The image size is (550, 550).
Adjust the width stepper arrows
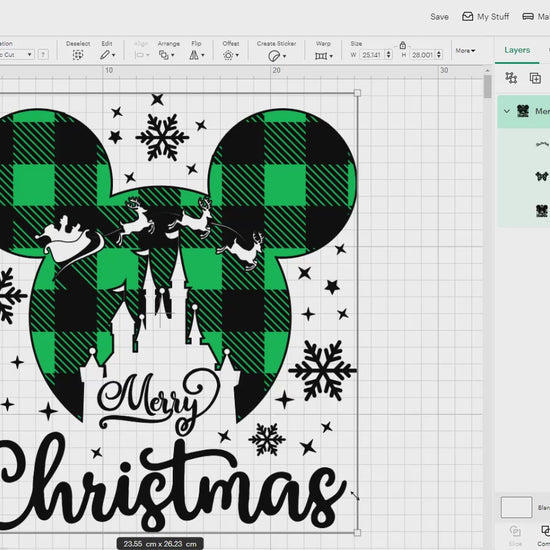[388, 55]
